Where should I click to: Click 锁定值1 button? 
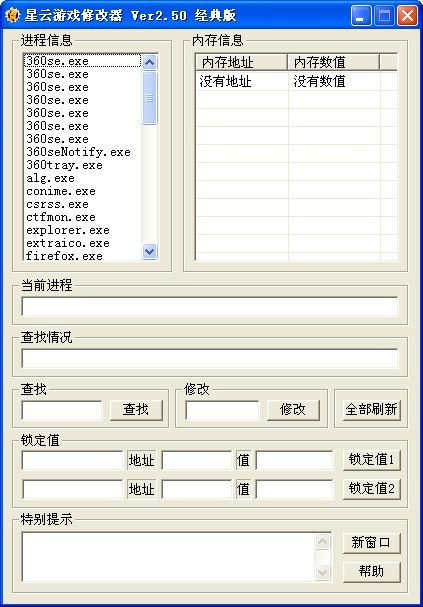[x=371, y=460]
